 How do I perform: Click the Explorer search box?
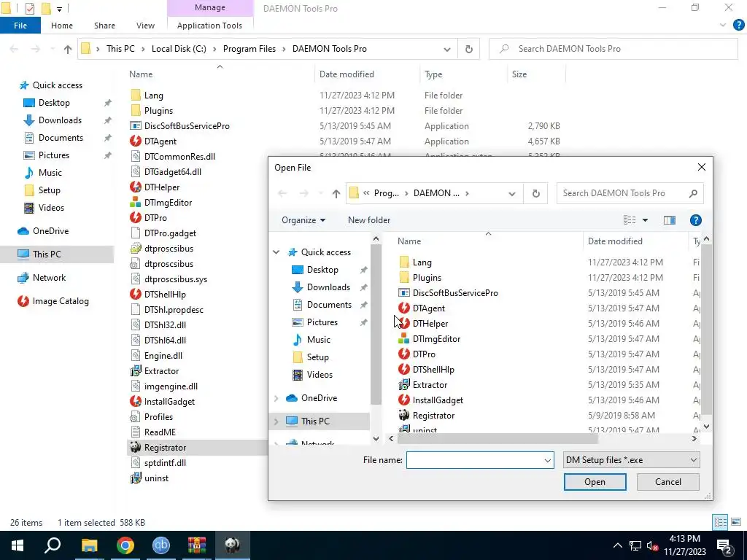point(613,49)
